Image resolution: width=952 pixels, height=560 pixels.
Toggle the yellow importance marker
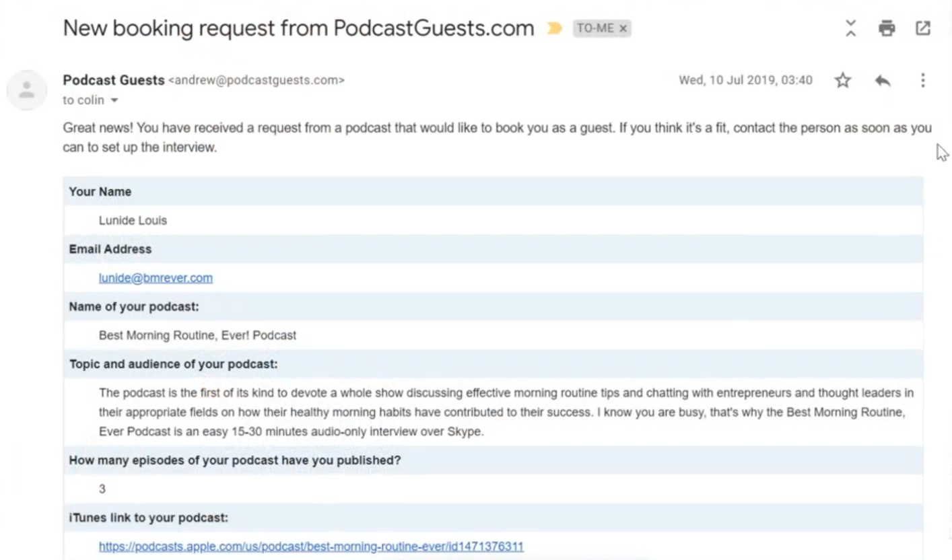553,28
